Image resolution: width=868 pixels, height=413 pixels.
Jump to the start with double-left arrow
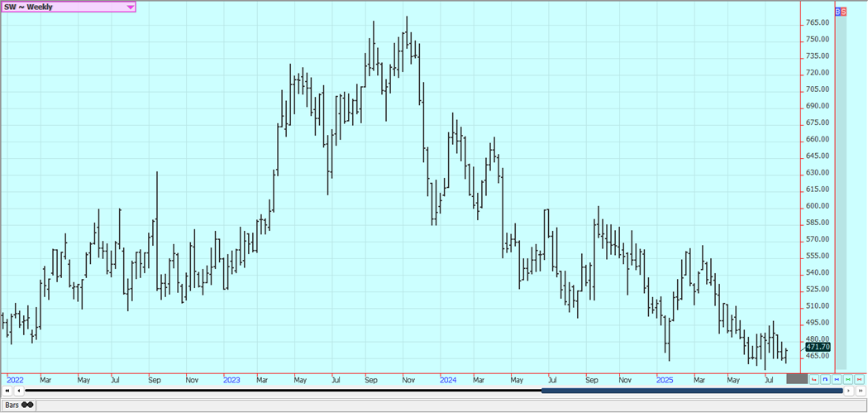coord(7,391)
